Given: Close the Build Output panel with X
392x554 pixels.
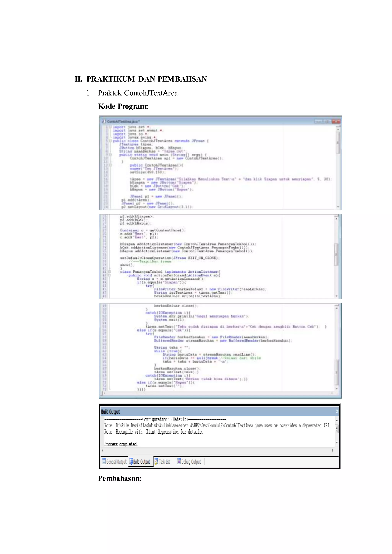Looking at the screenshot, I should coord(337,411).
